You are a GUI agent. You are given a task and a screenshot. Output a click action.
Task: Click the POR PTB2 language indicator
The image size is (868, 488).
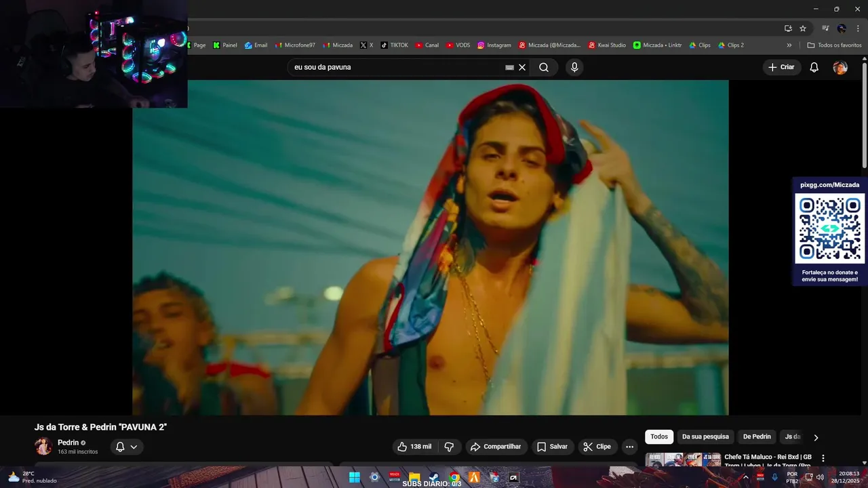[x=792, y=477]
